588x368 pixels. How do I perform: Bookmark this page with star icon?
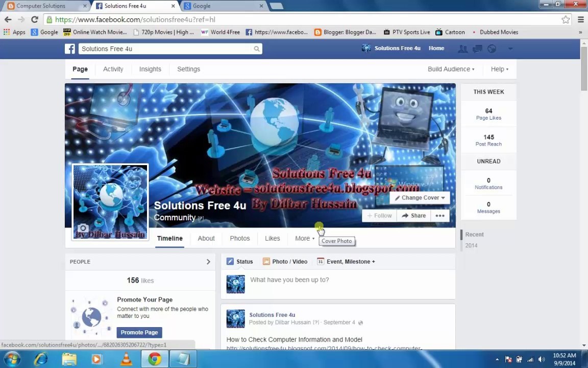pyautogui.click(x=566, y=19)
